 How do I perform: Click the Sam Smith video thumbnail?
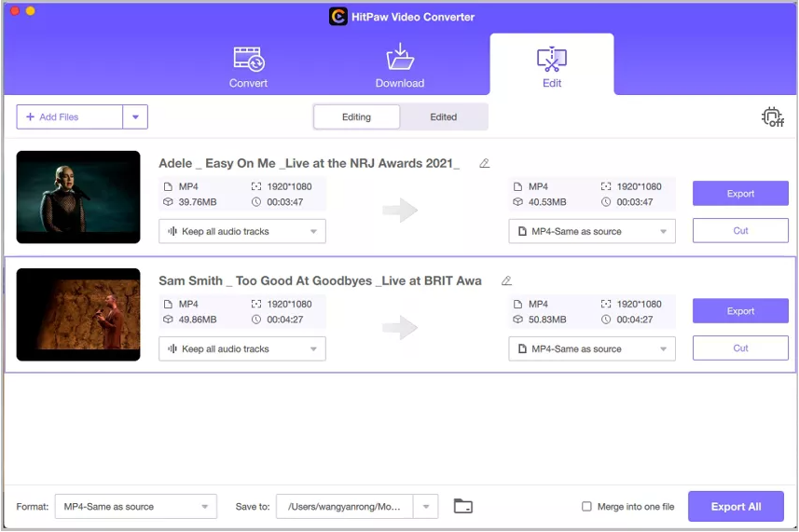coord(78,315)
